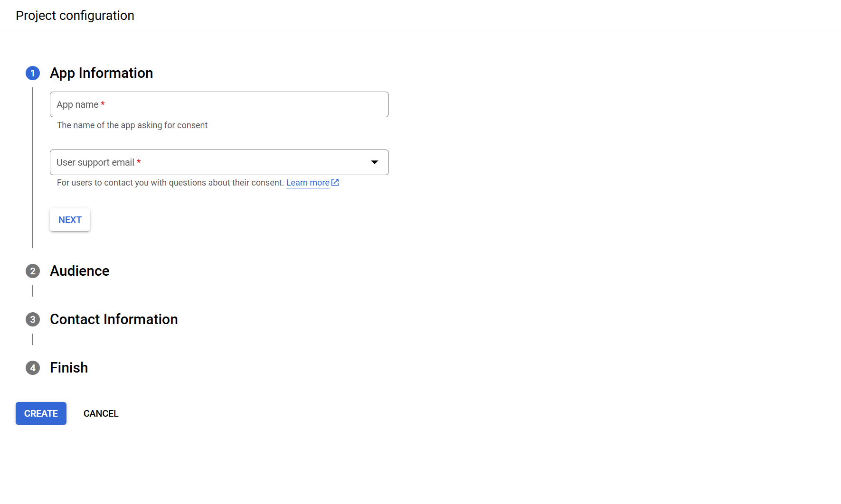Image resolution: width=841 pixels, height=504 pixels.
Task: Click the external link icon after Learn more
Action: [335, 182]
